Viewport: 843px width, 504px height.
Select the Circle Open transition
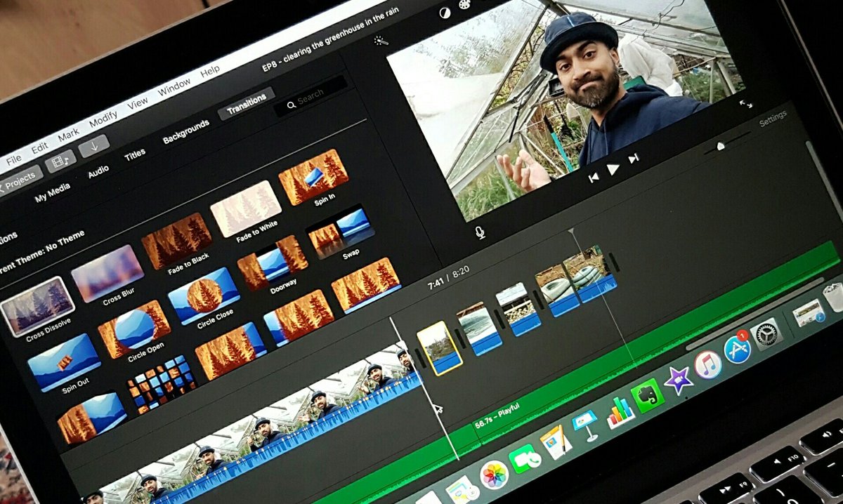pos(133,329)
